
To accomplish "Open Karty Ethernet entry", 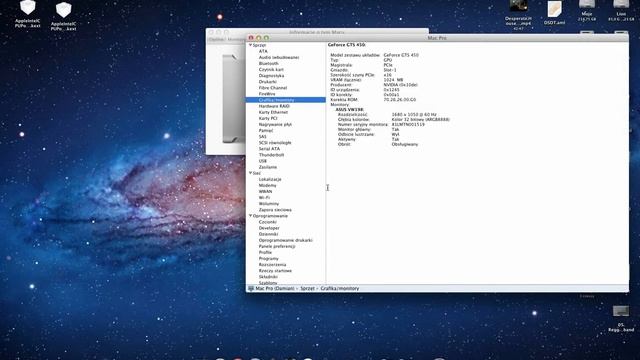I will click(x=273, y=112).
